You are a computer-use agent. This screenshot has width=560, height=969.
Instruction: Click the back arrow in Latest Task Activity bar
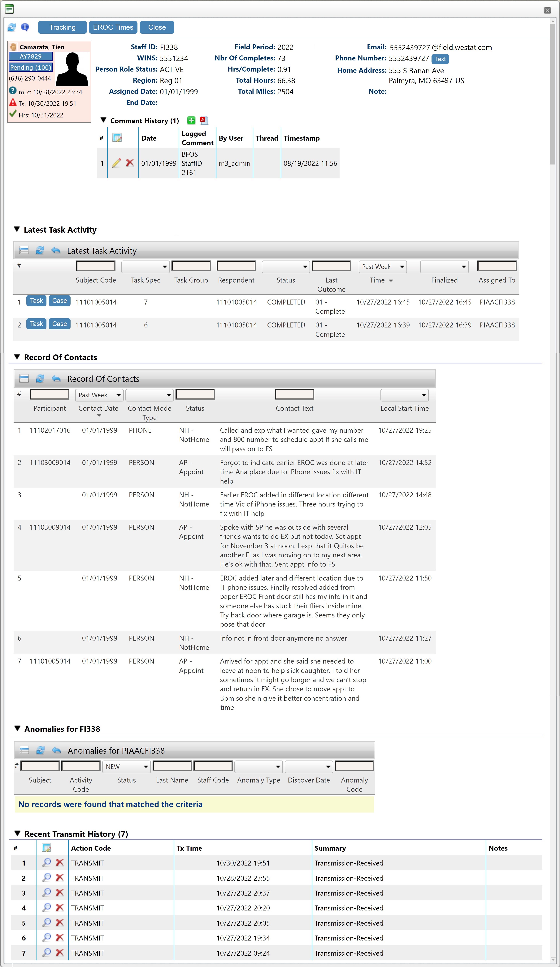56,250
